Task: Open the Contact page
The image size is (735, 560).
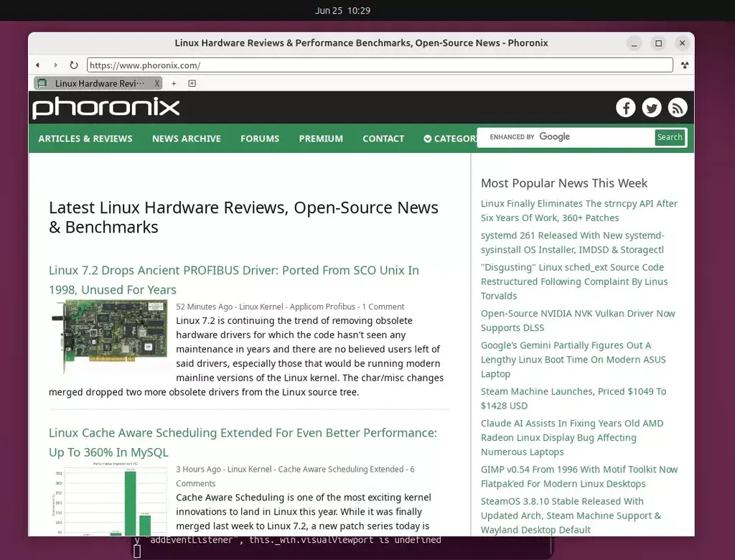Action: point(383,139)
